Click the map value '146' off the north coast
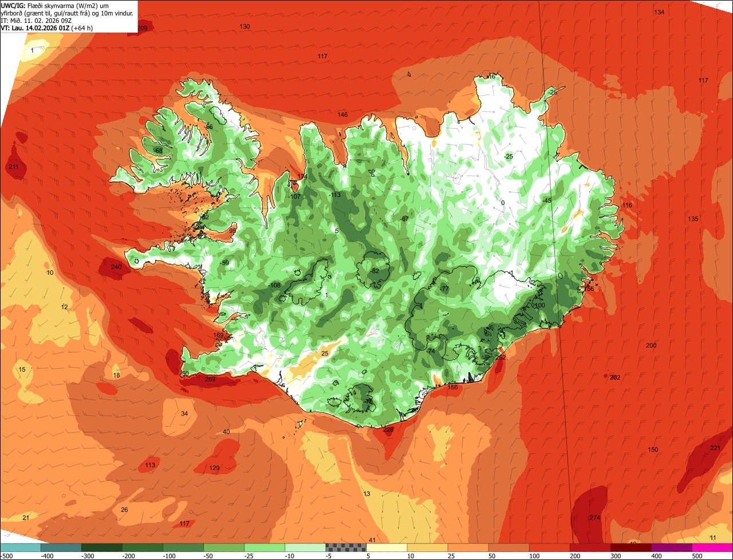Image resolution: width=733 pixels, height=560 pixels. (342, 115)
